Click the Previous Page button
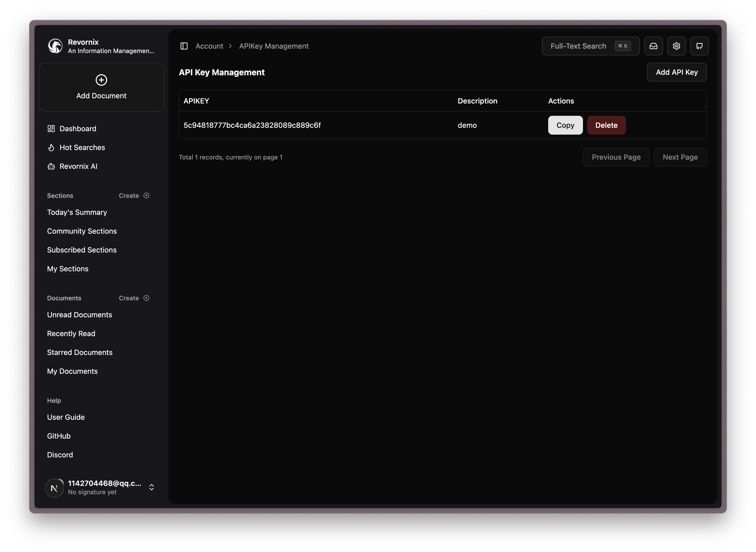This screenshot has height=552, width=756. point(616,157)
